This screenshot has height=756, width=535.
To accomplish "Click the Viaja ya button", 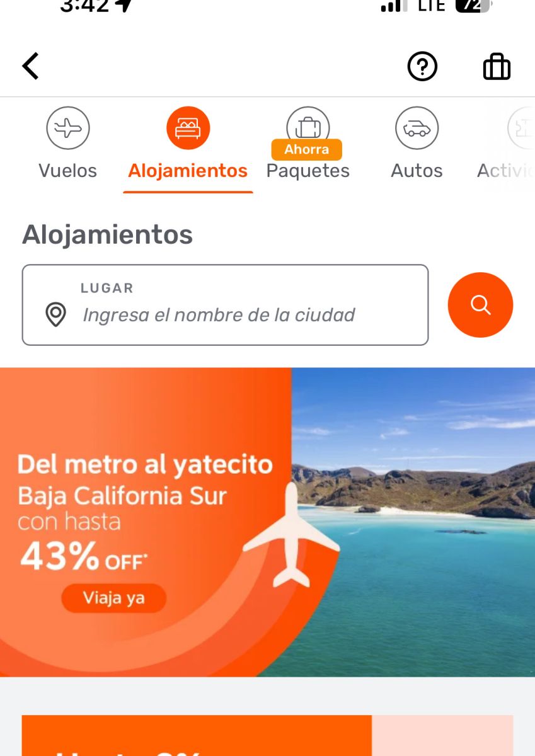I will coord(113,598).
